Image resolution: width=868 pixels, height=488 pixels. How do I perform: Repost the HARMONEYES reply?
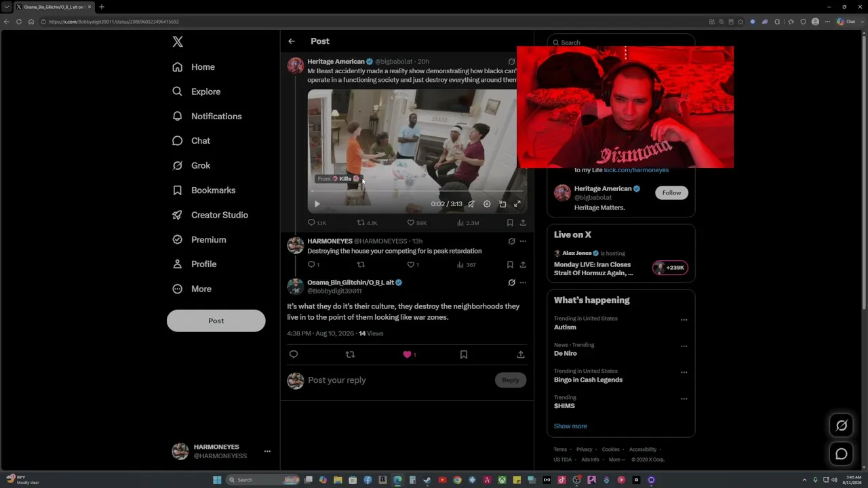coord(361,264)
